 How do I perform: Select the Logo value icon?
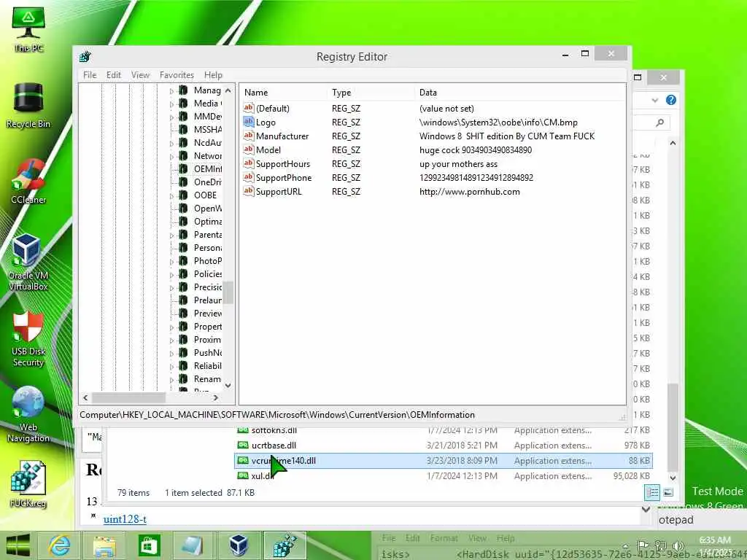click(248, 122)
